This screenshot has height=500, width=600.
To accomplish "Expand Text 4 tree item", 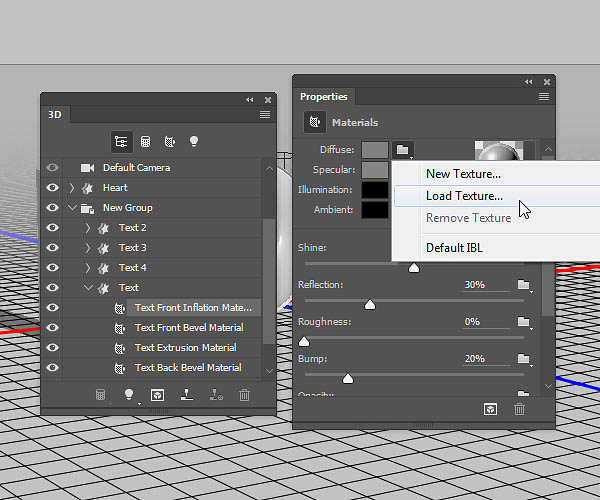I will (x=88, y=267).
